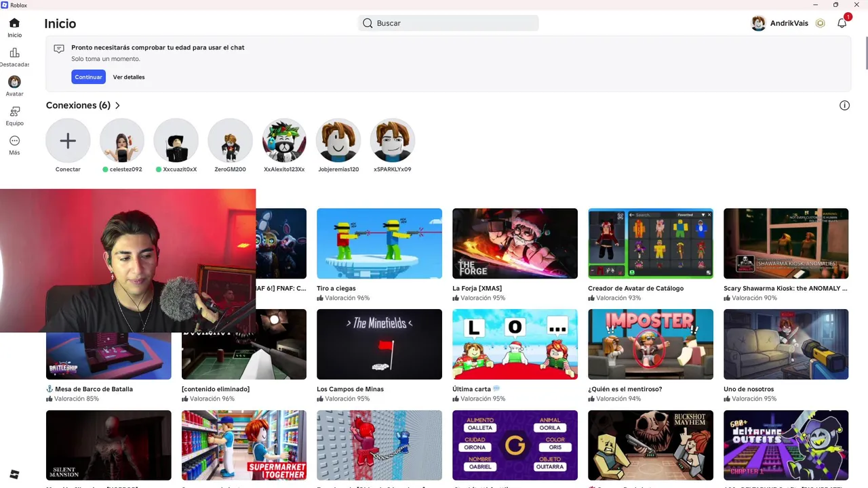868x488 pixels.
Task: Open the Tiro a ciegas game thumbnail
Action: click(379, 243)
